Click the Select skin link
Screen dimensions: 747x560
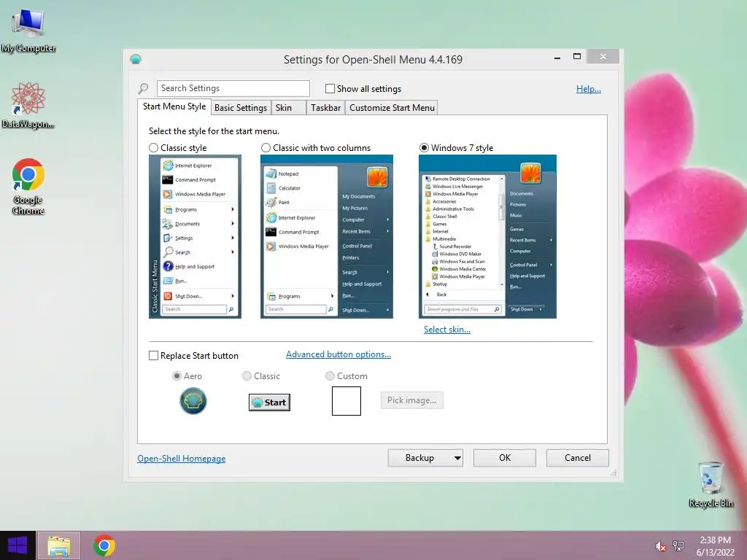tap(447, 330)
